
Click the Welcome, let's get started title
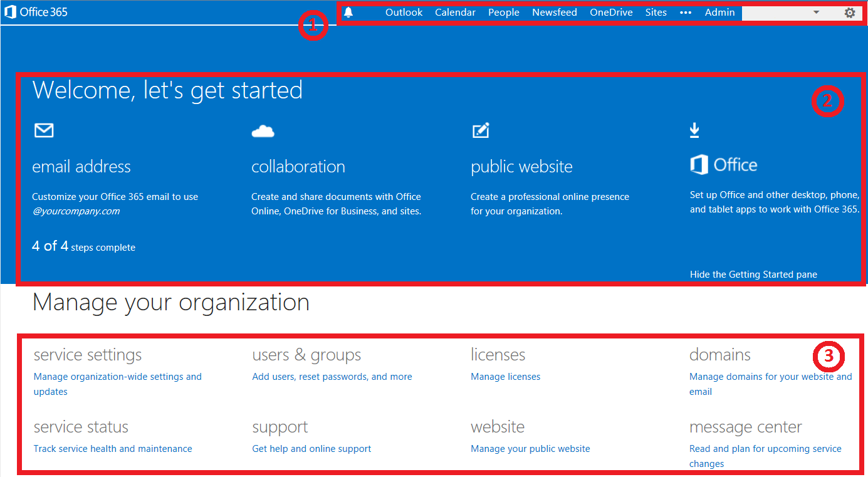coord(167,90)
